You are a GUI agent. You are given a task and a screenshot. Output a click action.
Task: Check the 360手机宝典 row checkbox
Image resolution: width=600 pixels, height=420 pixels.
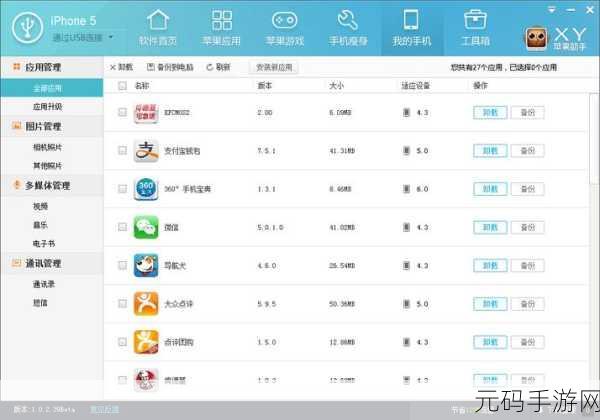122,189
